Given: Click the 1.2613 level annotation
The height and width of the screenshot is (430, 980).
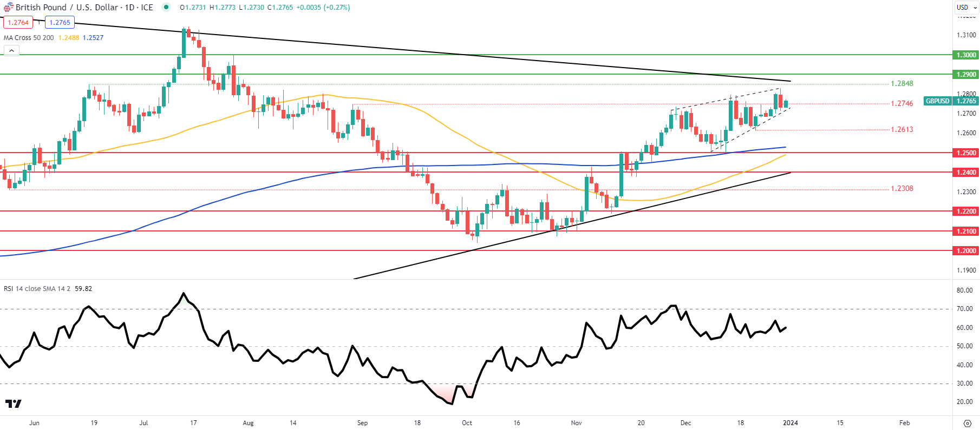Looking at the screenshot, I should click(902, 129).
